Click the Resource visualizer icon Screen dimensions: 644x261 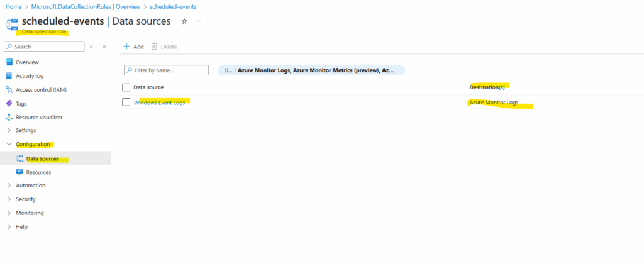[9, 117]
